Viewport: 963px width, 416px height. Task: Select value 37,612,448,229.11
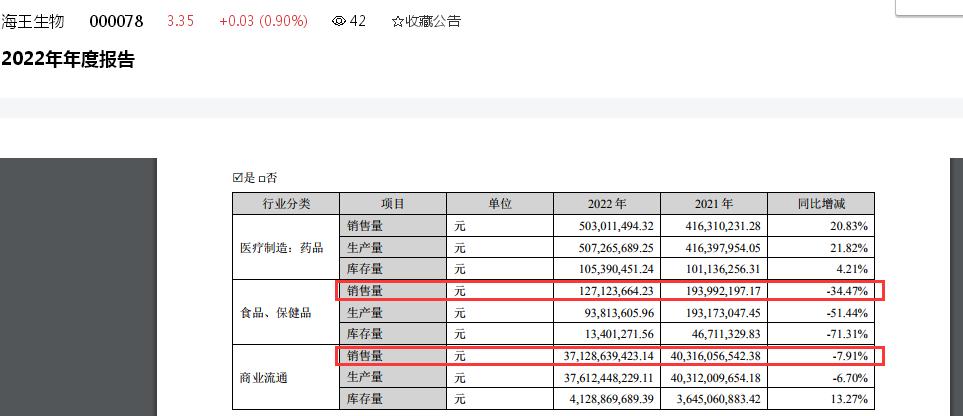point(609,377)
